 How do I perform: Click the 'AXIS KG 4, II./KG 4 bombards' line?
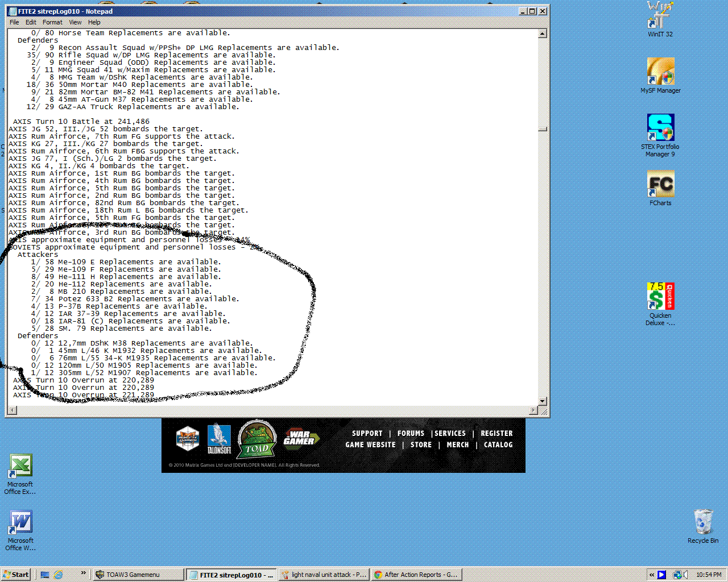pos(99,166)
